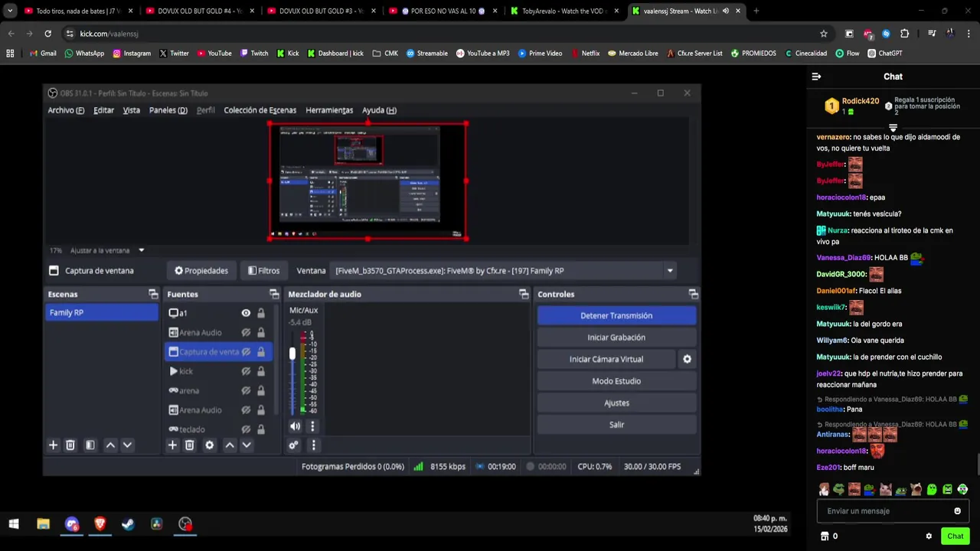This screenshot has width=980, height=551.
Task: Open the Chrome tab search dropdown arrow
Action: (x=10, y=11)
